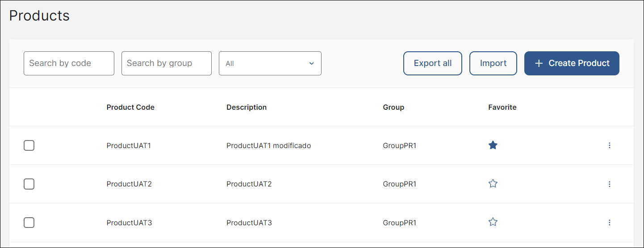The width and height of the screenshot is (644, 248).
Task: Click the Export all button
Action: 432,63
